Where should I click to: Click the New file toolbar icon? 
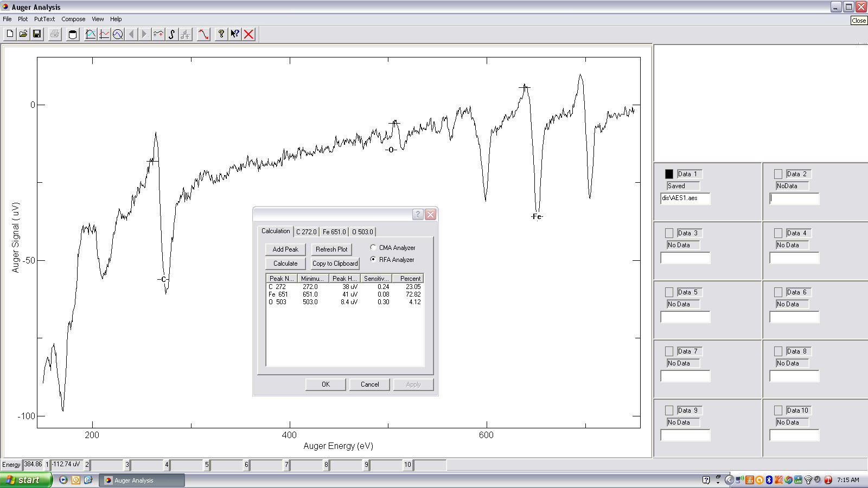(10, 34)
